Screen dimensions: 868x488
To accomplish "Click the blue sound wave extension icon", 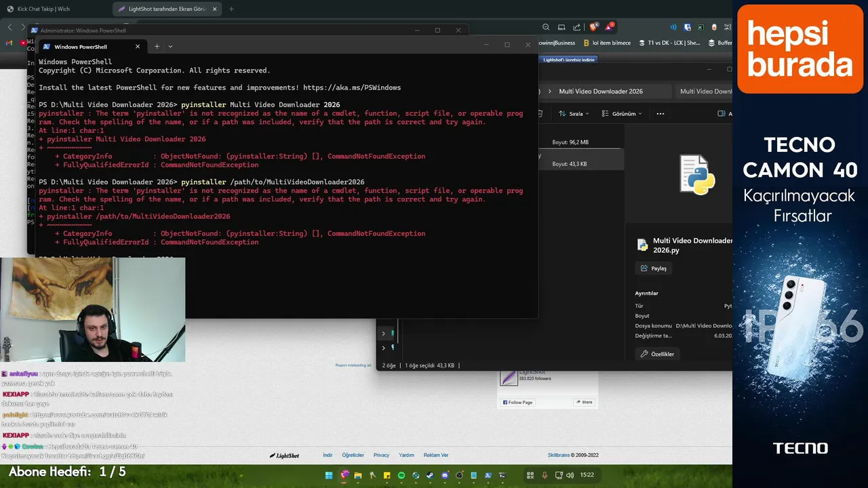I will (x=674, y=27).
